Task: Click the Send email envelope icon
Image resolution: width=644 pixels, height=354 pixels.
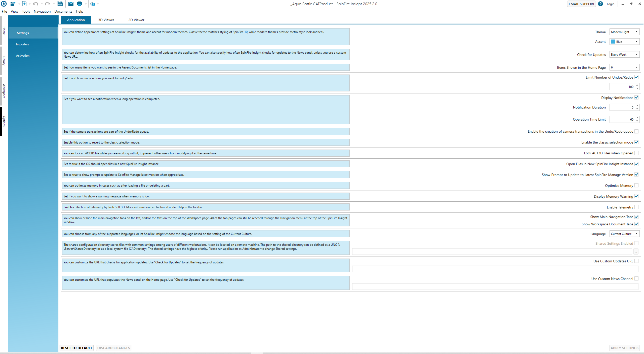Action: (71, 4)
